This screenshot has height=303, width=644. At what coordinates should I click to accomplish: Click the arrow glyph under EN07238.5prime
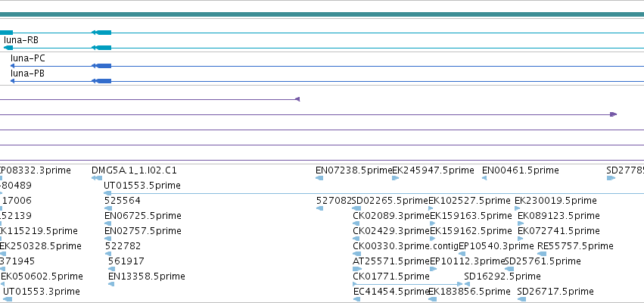[319, 178]
